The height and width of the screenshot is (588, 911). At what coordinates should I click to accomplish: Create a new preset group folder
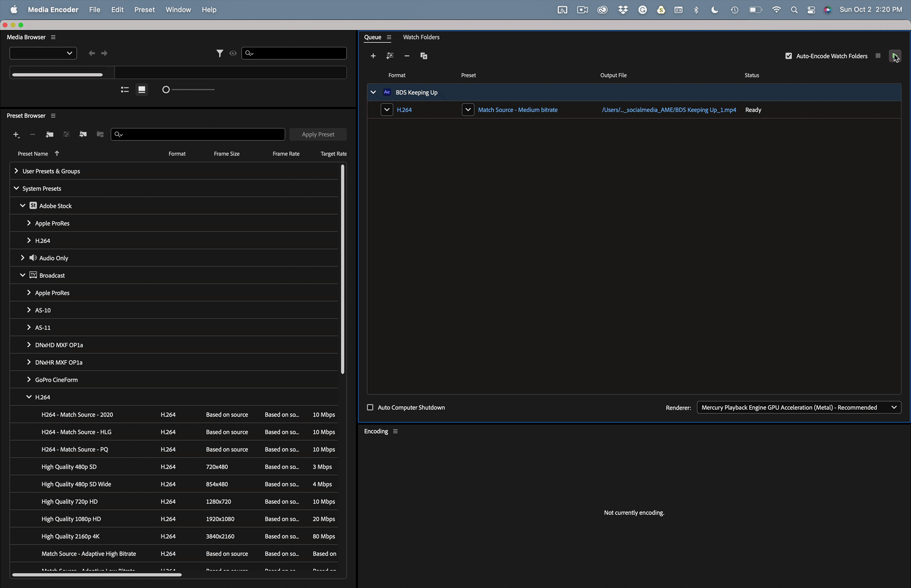(x=50, y=134)
